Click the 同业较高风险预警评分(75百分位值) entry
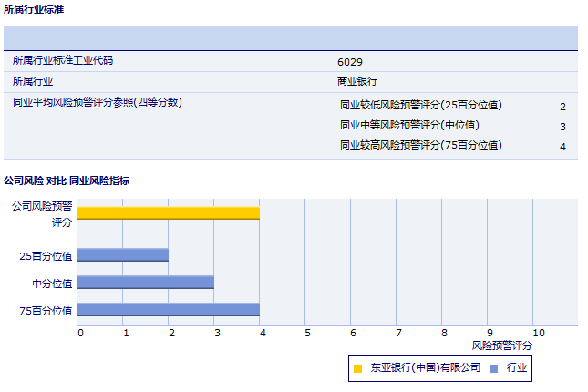This screenshot has width=588, height=392. (420, 145)
